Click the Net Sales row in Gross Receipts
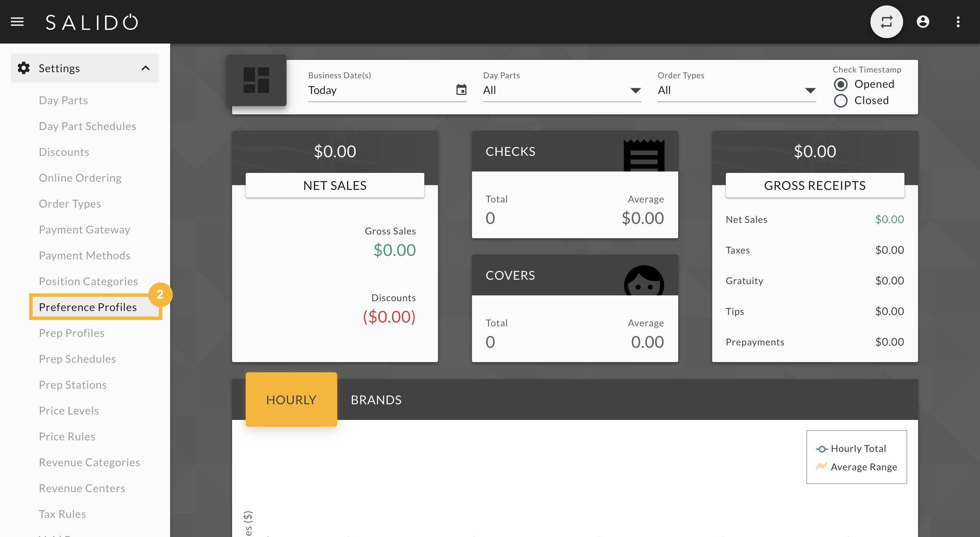Image resolution: width=980 pixels, height=537 pixels. pos(815,219)
